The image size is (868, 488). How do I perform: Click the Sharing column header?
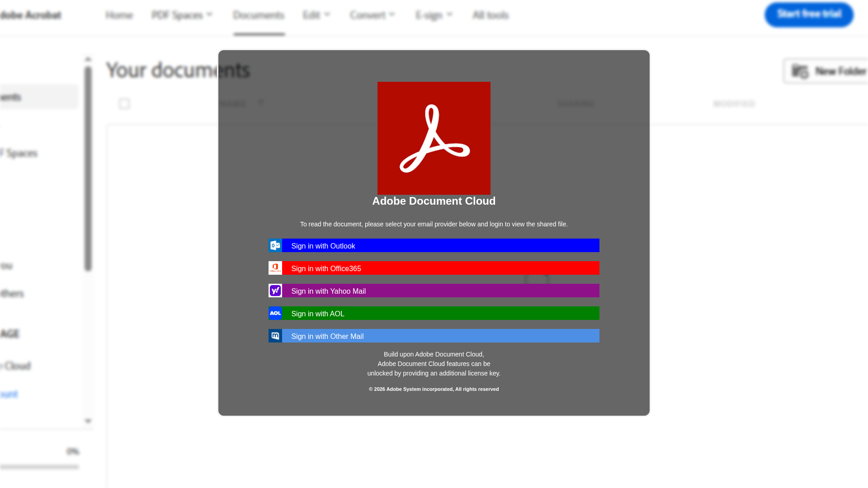(x=576, y=104)
